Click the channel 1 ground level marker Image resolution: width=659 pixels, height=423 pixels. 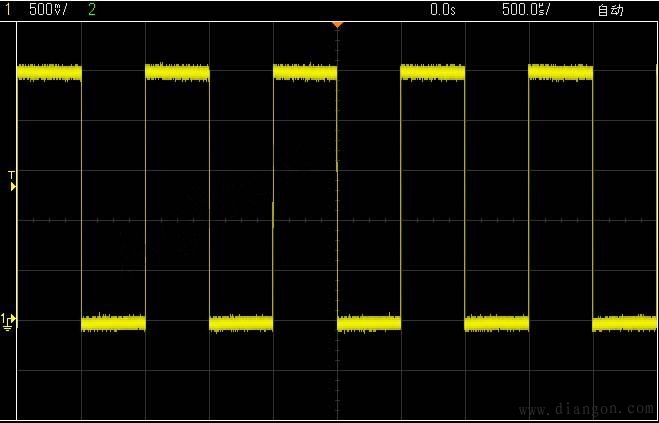tap(9, 322)
